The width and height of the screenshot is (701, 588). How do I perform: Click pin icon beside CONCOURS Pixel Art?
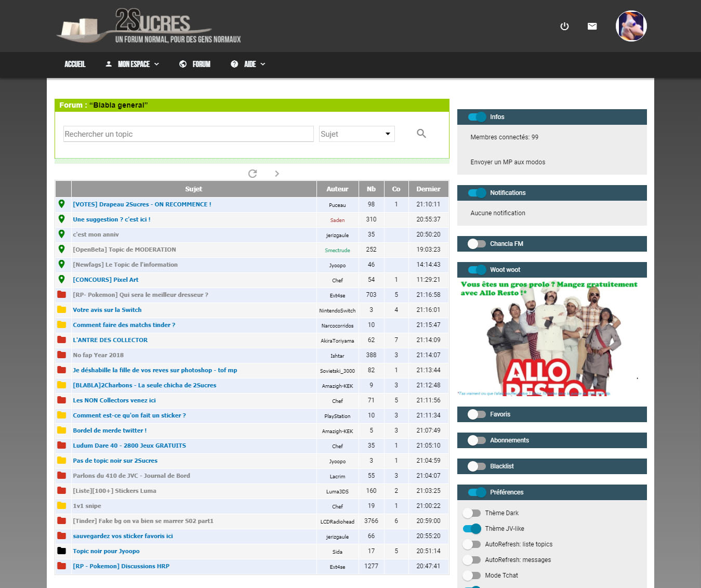pos(61,279)
